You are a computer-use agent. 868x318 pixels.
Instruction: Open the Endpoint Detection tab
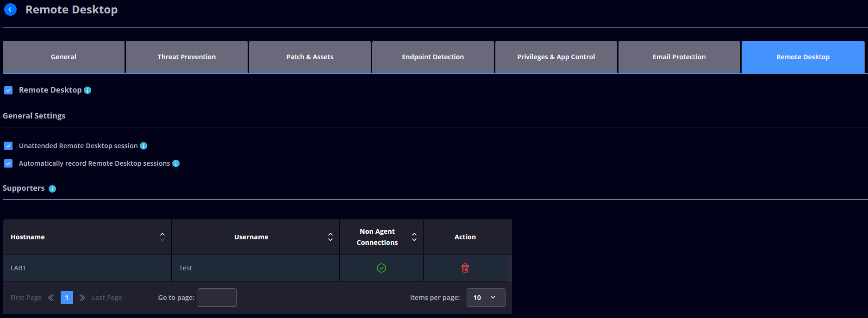pyautogui.click(x=433, y=57)
